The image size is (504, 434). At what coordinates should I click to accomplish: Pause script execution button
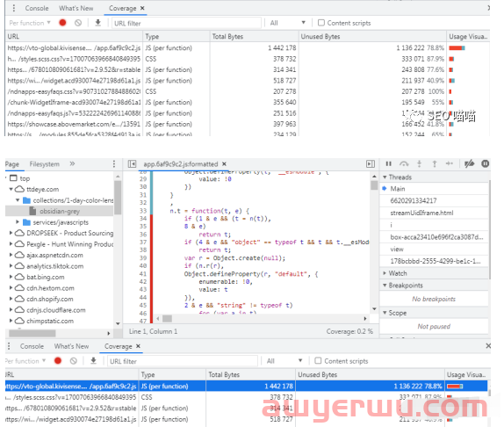(389, 164)
